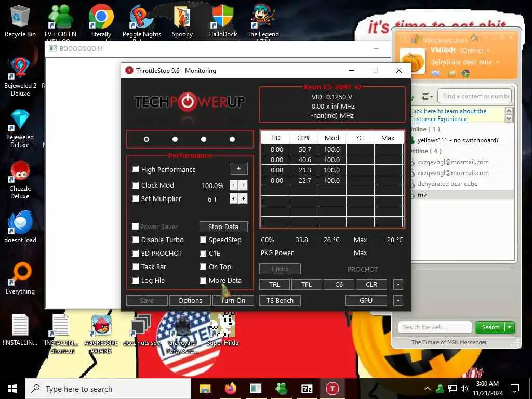Toggle BD PROCHOT checkbox
The image size is (532, 399).
pos(136,254)
